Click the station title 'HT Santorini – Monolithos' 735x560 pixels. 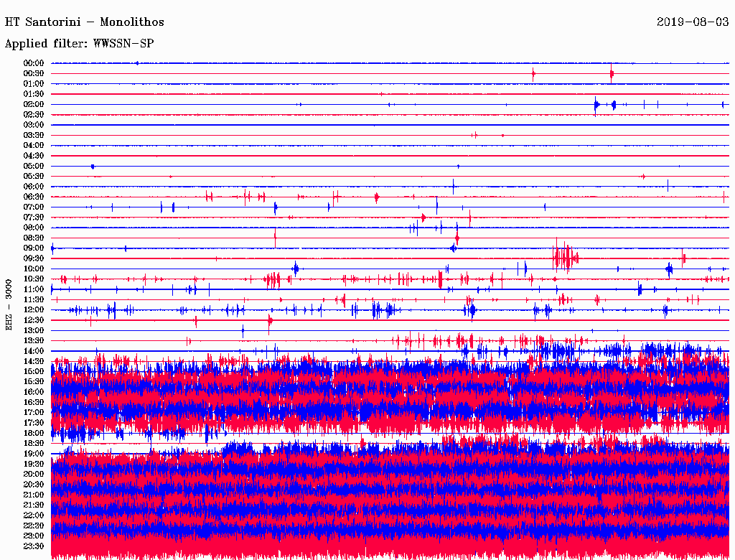click(x=85, y=22)
